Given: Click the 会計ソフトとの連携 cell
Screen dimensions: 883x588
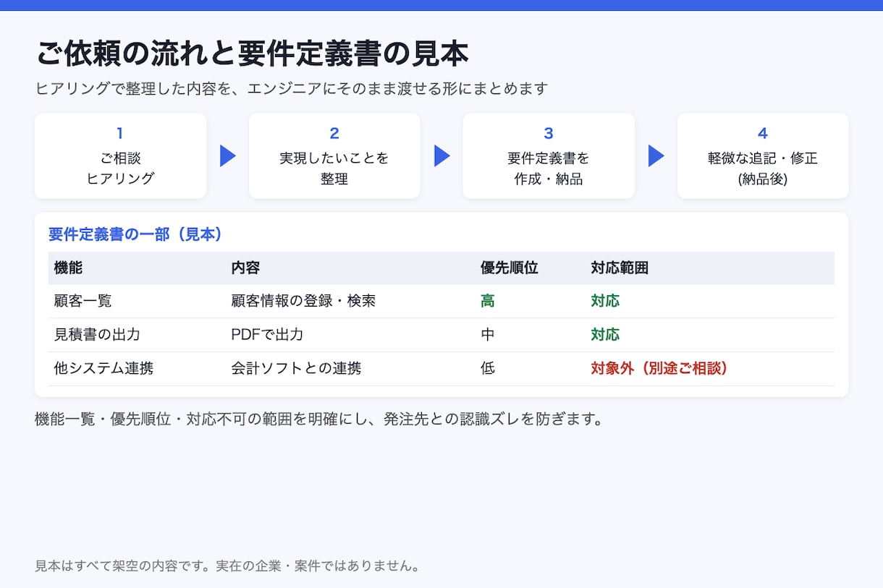Looking at the screenshot, I should [296, 368].
